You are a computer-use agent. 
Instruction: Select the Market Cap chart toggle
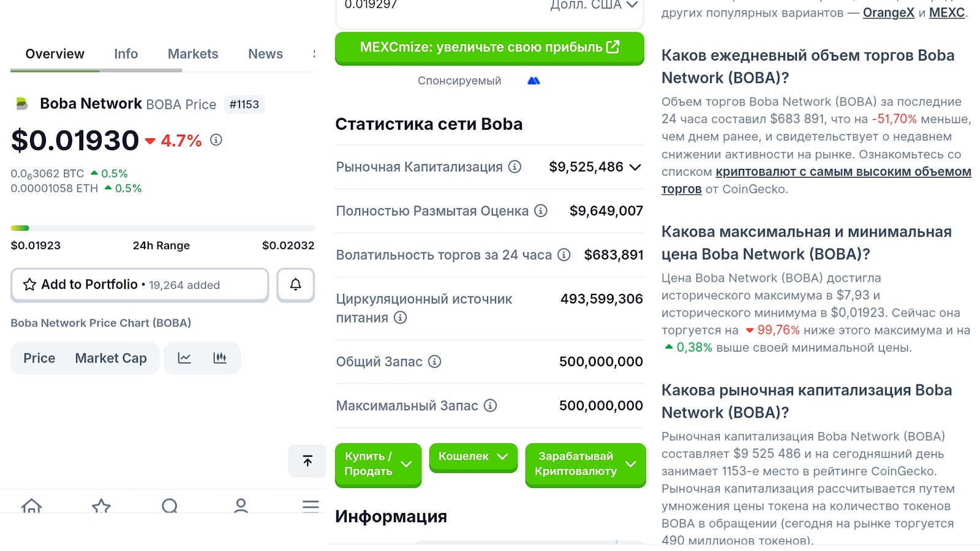coord(111,358)
